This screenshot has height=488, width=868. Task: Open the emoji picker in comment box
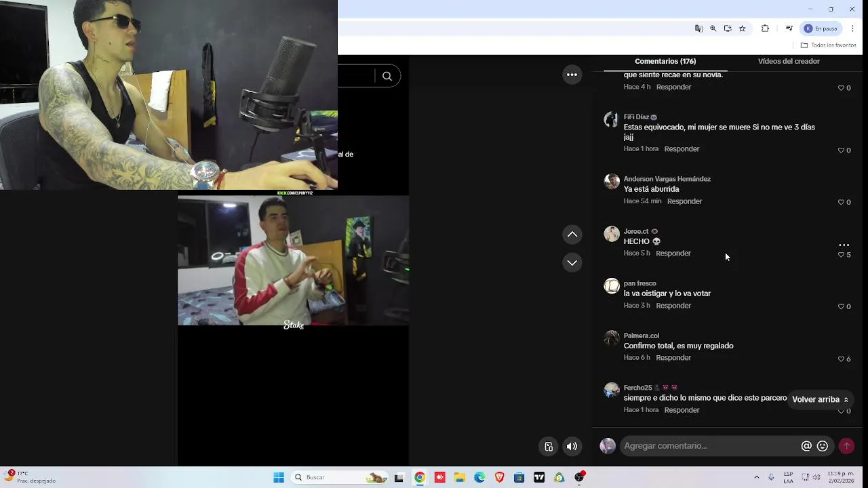823,446
